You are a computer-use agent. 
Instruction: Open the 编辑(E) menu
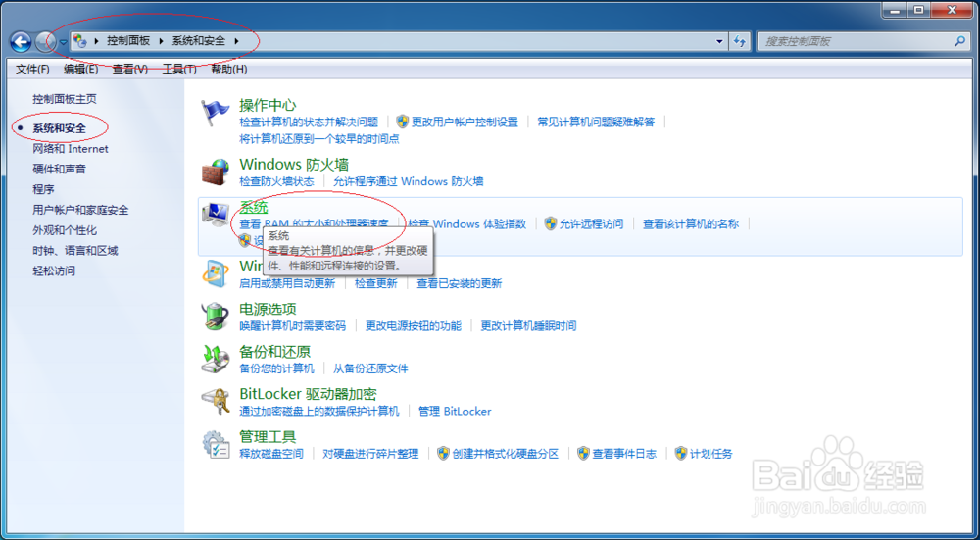click(80, 69)
